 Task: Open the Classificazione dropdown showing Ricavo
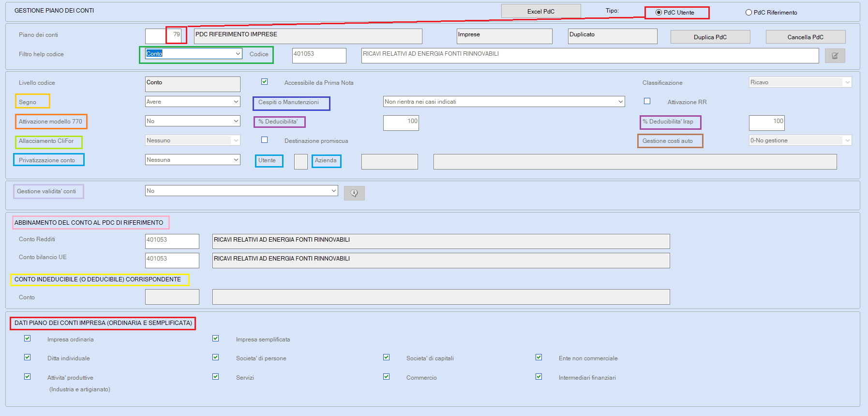[x=800, y=82]
